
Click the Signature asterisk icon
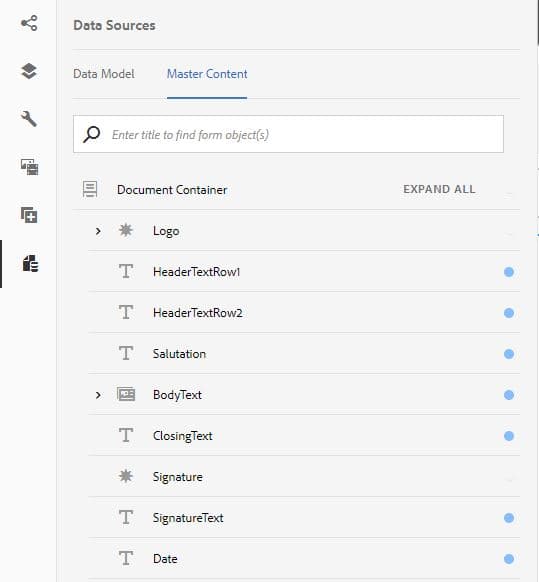click(126, 476)
